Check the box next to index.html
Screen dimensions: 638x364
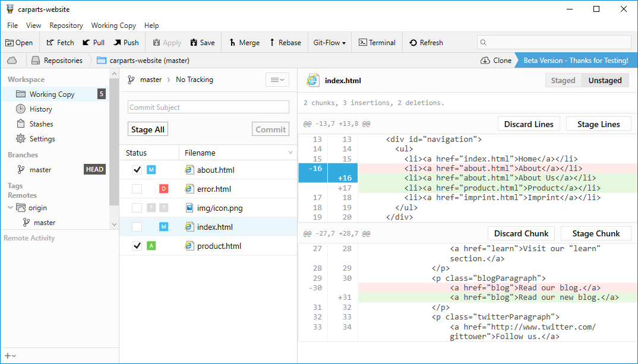(137, 226)
